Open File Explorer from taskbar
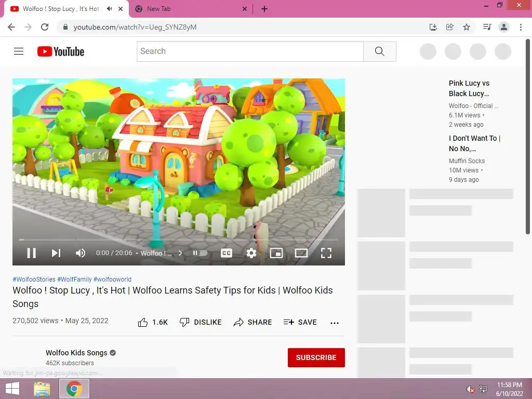The height and width of the screenshot is (399, 532). coord(42,389)
